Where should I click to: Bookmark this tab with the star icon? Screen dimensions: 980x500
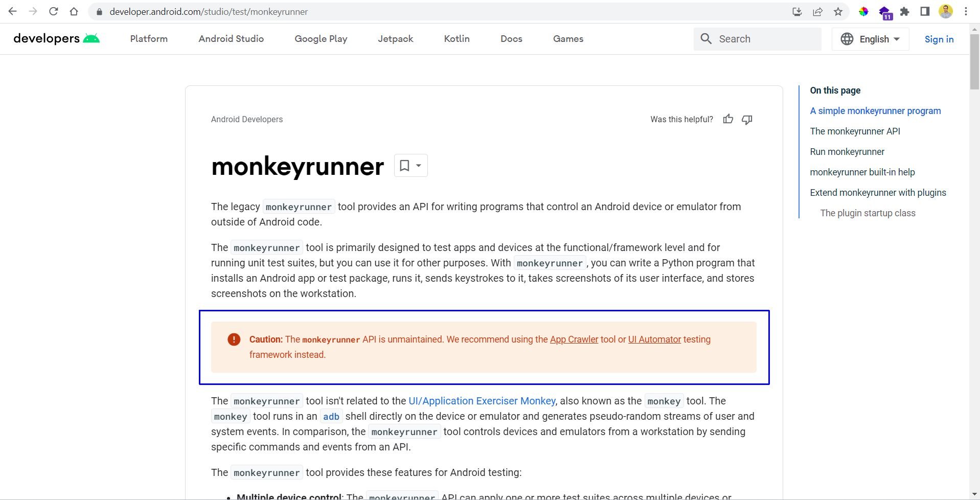[x=838, y=12]
